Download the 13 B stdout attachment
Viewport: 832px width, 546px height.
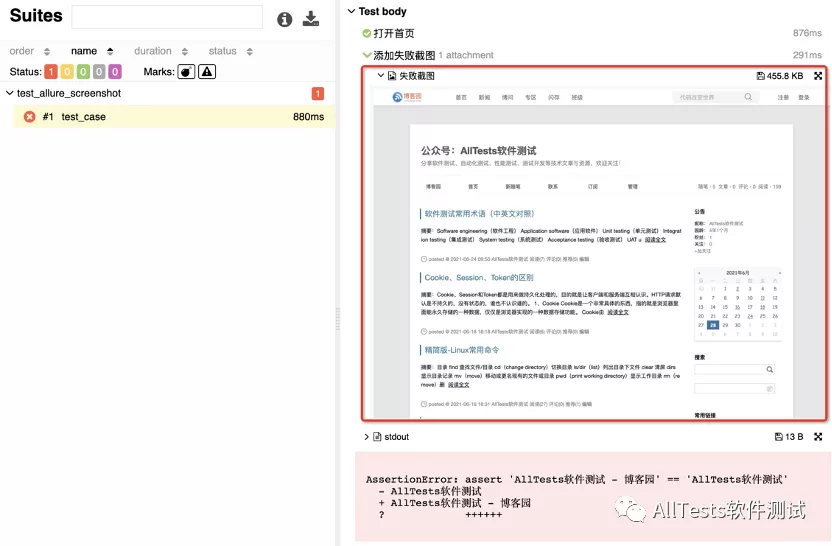point(789,437)
